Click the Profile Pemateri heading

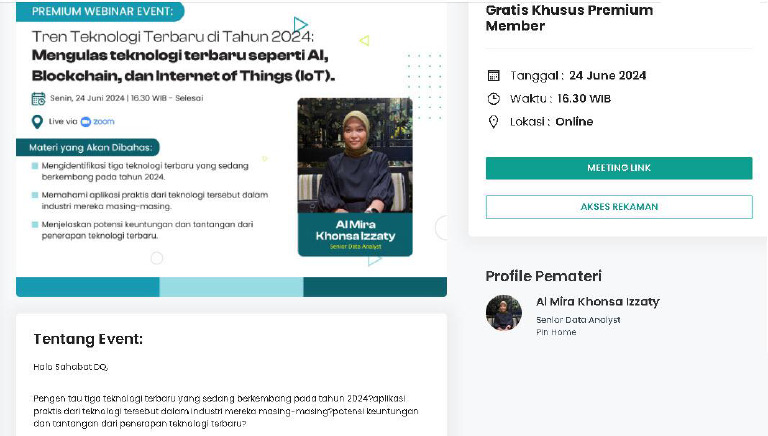tap(543, 276)
